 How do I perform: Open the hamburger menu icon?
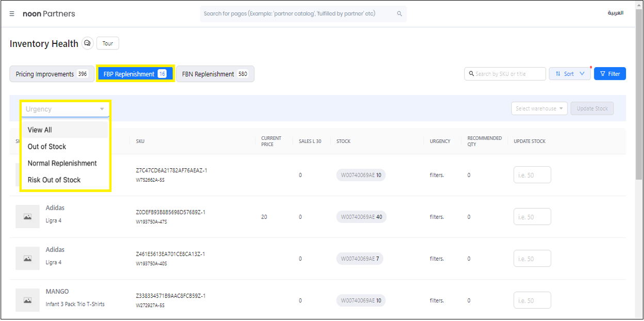(x=12, y=14)
